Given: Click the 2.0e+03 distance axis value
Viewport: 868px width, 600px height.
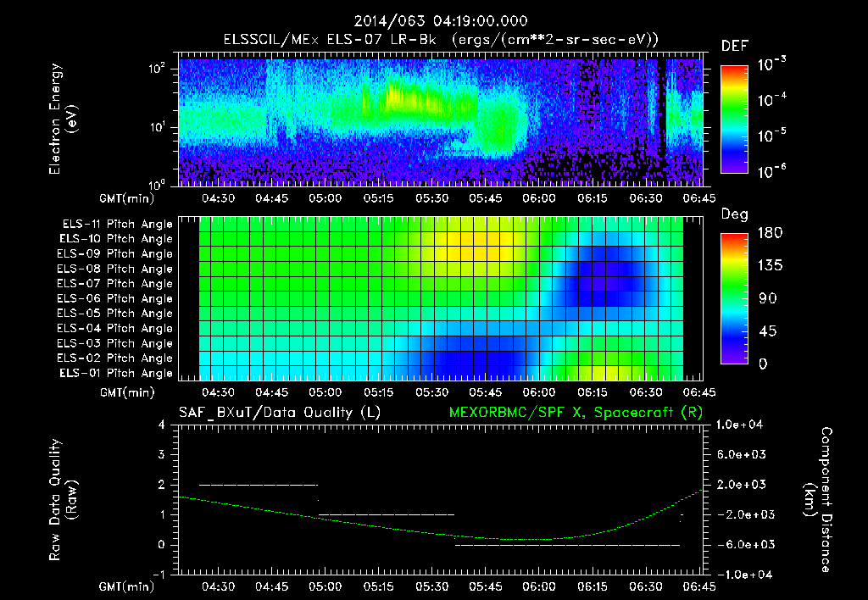Looking at the screenshot, I should pos(741,484).
